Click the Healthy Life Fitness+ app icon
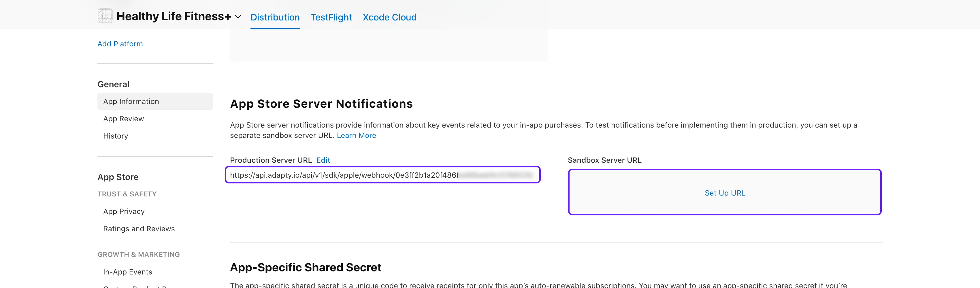980x288 pixels. click(105, 16)
